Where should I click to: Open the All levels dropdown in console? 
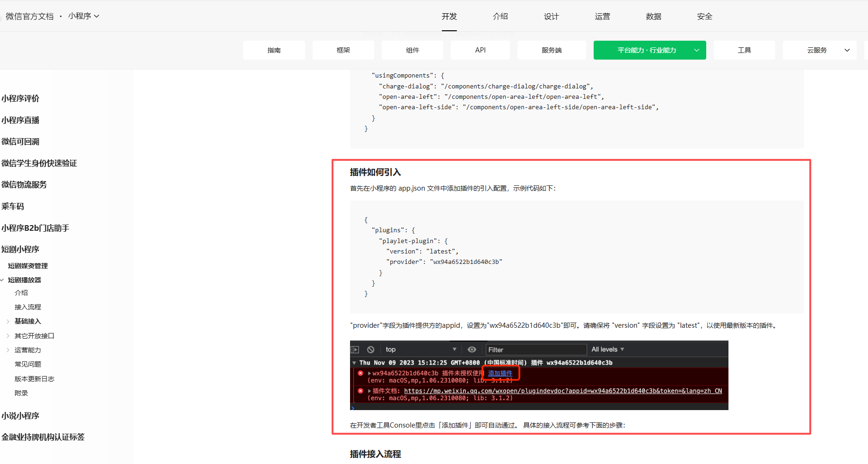(x=608, y=350)
